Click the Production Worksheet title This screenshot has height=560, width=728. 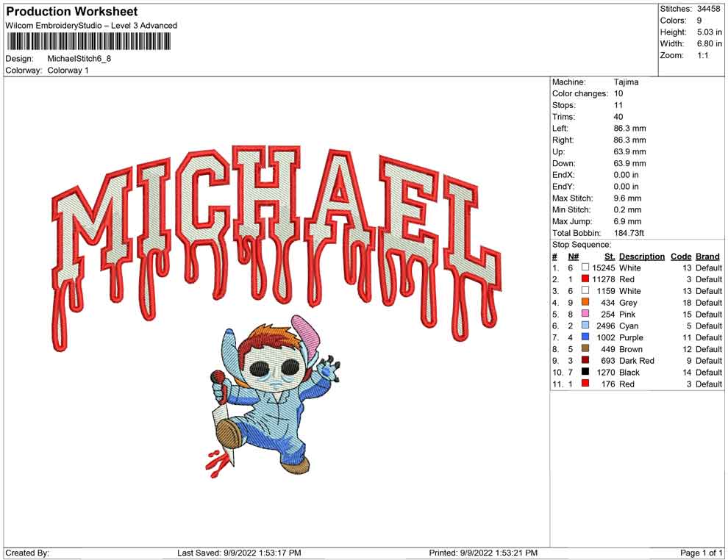(x=72, y=12)
